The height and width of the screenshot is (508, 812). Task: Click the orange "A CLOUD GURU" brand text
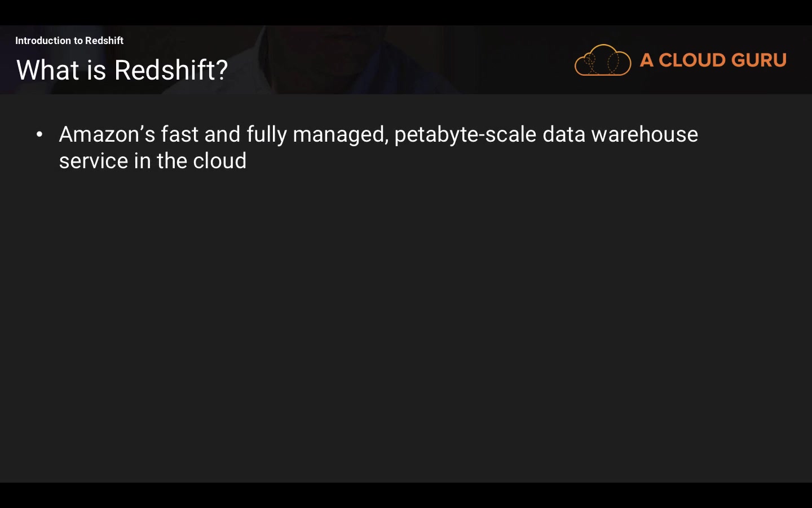coord(713,60)
